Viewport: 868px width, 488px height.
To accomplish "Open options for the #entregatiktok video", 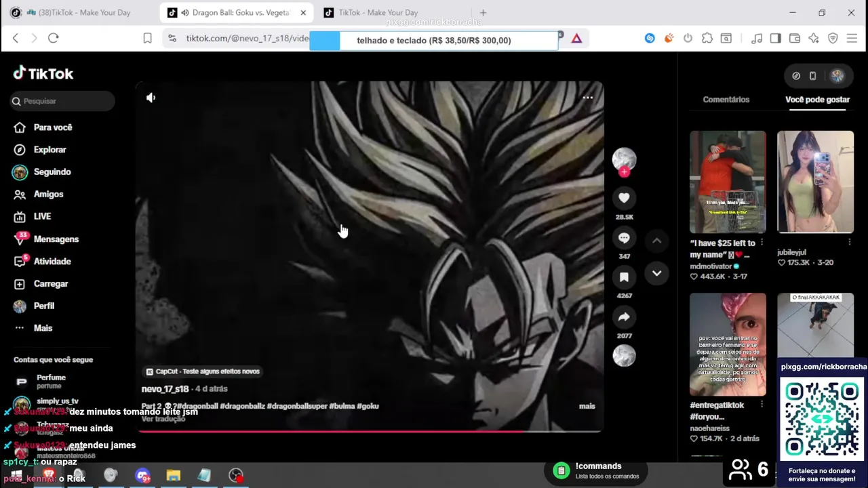I will tap(762, 404).
